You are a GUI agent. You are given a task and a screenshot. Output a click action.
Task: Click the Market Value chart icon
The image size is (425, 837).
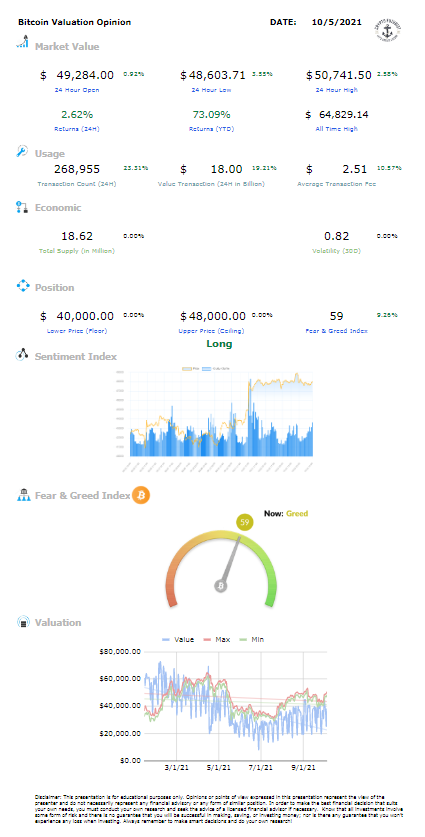23,42
